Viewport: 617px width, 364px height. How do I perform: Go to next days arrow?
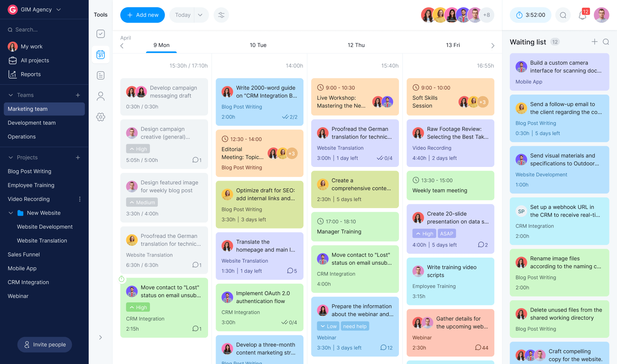(493, 45)
